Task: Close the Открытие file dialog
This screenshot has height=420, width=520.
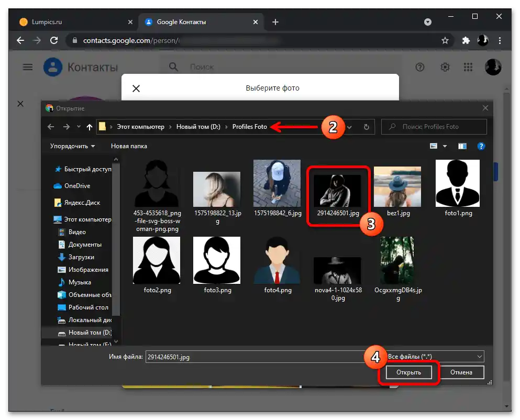Action: coord(485,108)
